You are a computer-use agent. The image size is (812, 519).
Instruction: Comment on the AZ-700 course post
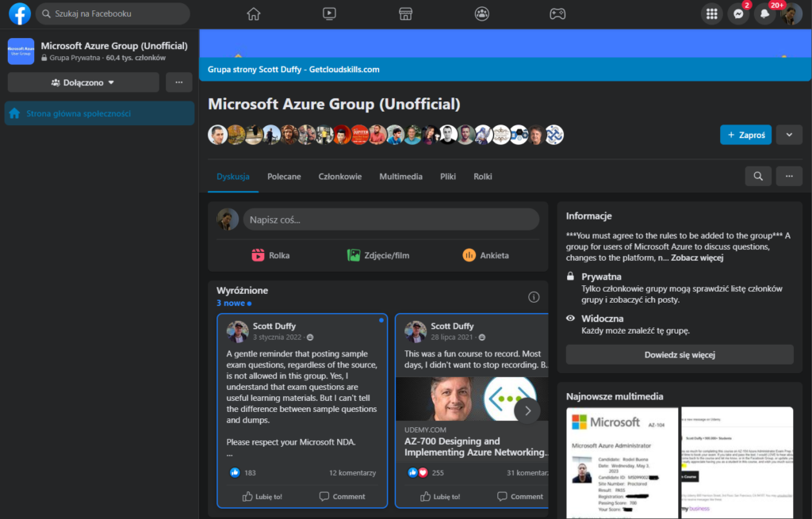[520, 496]
